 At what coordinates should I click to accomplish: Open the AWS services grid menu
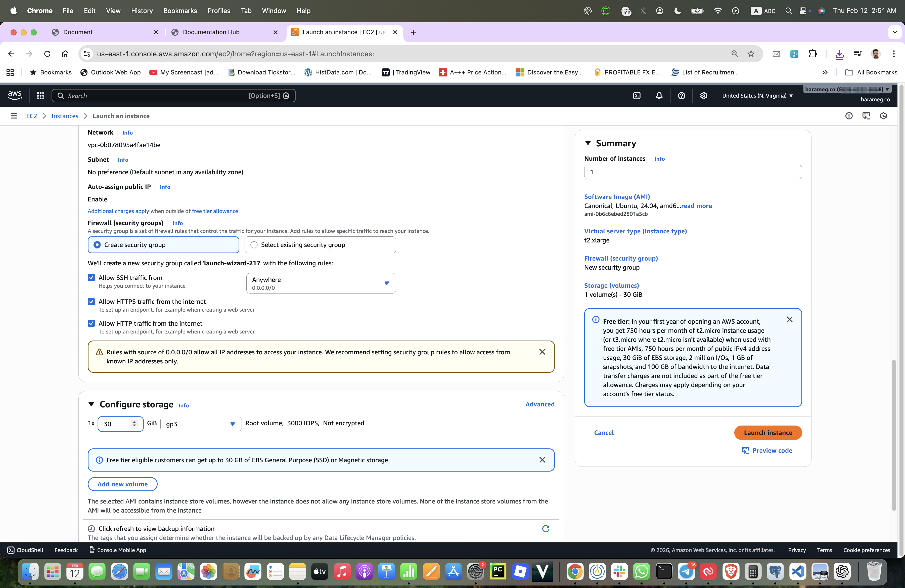[x=40, y=96]
